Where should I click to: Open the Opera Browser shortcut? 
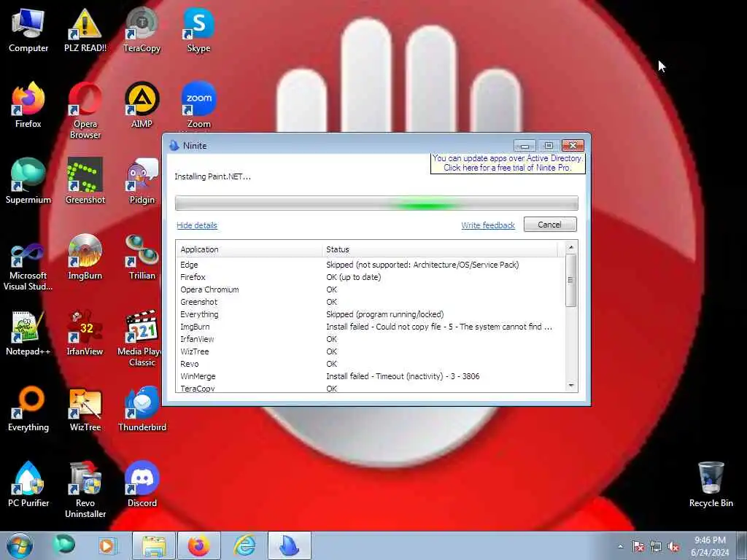click(x=85, y=111)
